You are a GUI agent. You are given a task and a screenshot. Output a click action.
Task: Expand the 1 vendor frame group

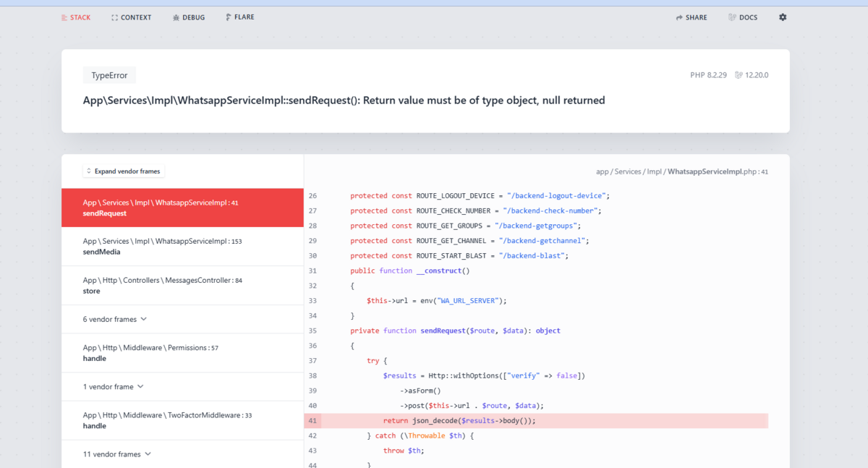tap(113, 387)
